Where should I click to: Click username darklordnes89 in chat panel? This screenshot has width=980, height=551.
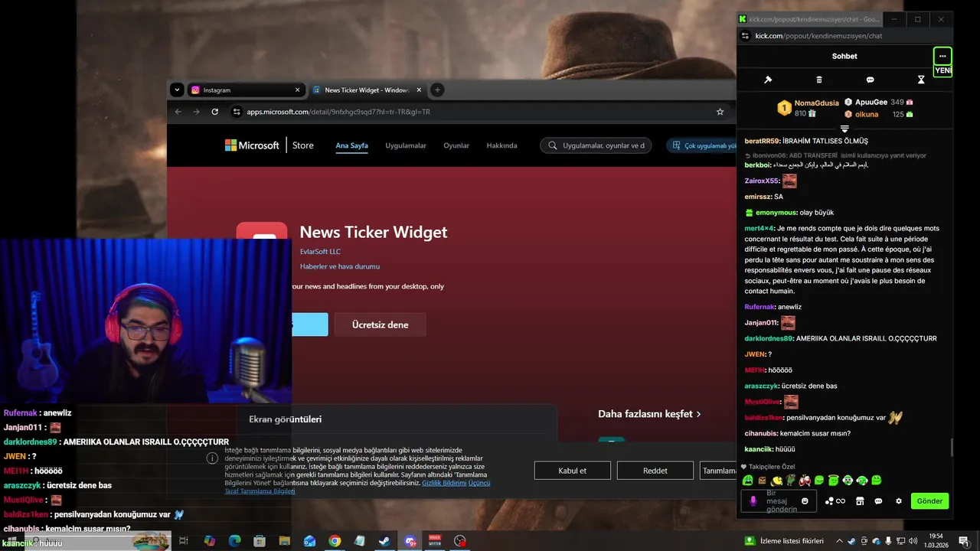click(769, 338)
